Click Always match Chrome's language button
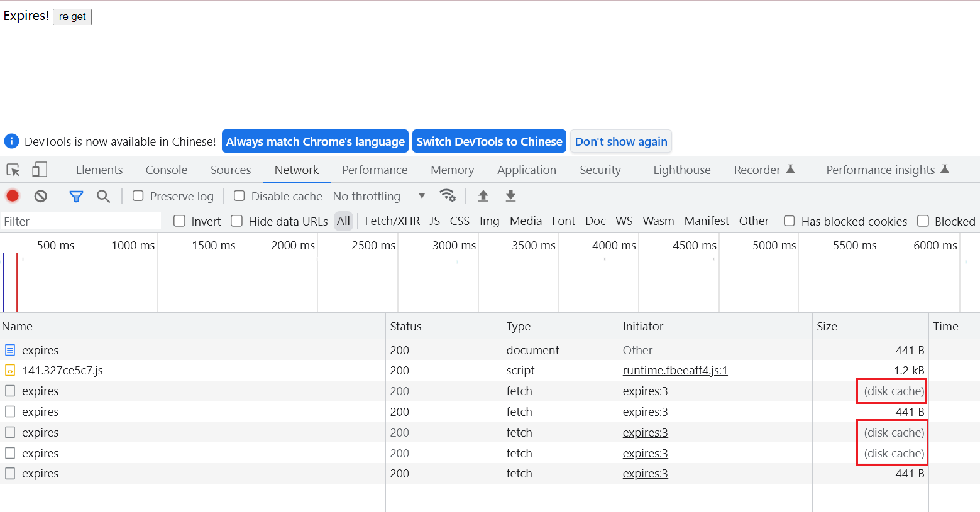The height and width of the screenshot is (512, 980). pos(316,141)
